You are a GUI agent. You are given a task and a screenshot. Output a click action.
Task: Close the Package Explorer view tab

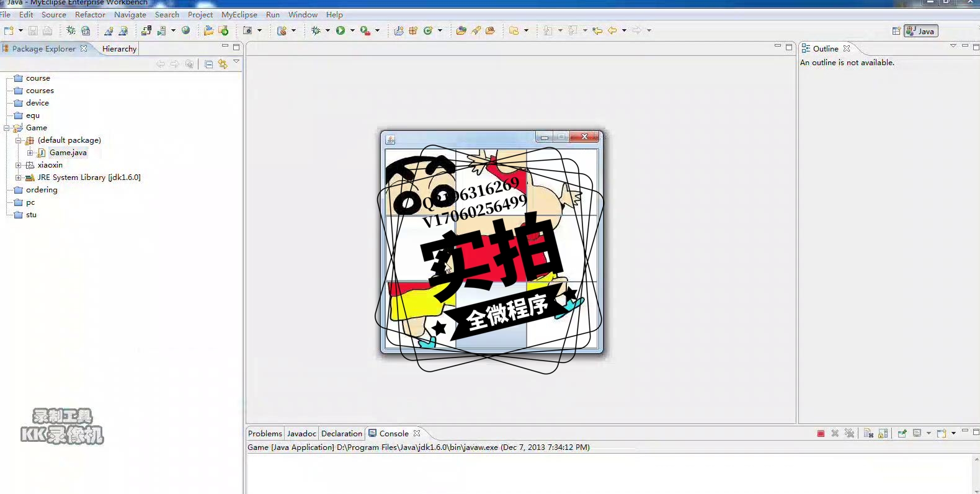84,48
